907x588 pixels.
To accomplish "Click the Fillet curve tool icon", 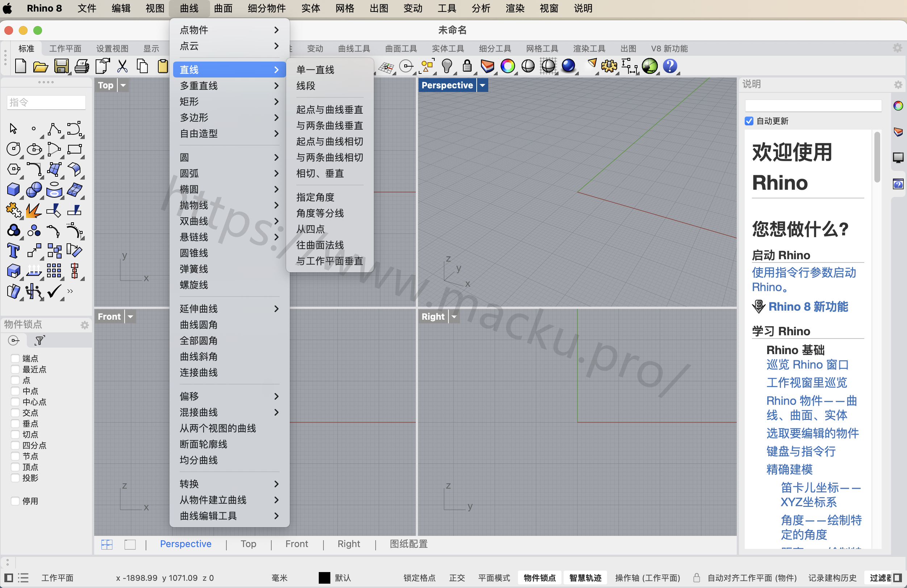I will 34,169.
